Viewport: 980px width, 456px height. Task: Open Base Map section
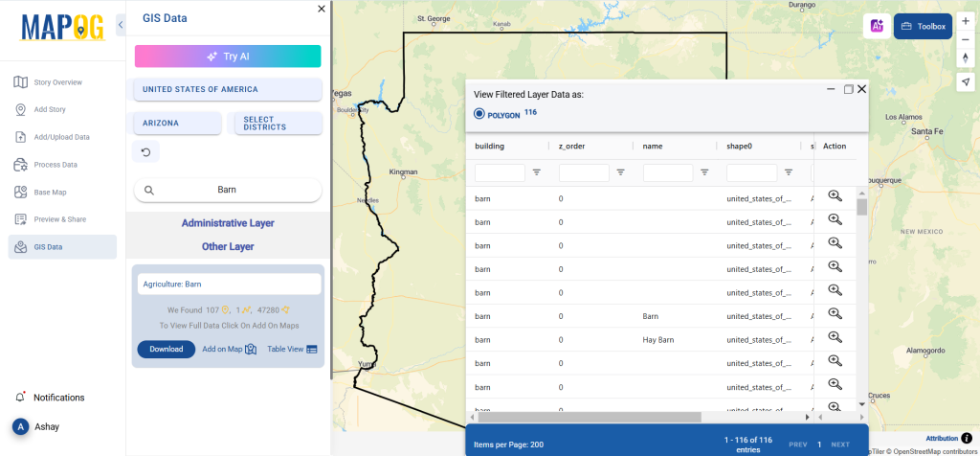[50, 192]
